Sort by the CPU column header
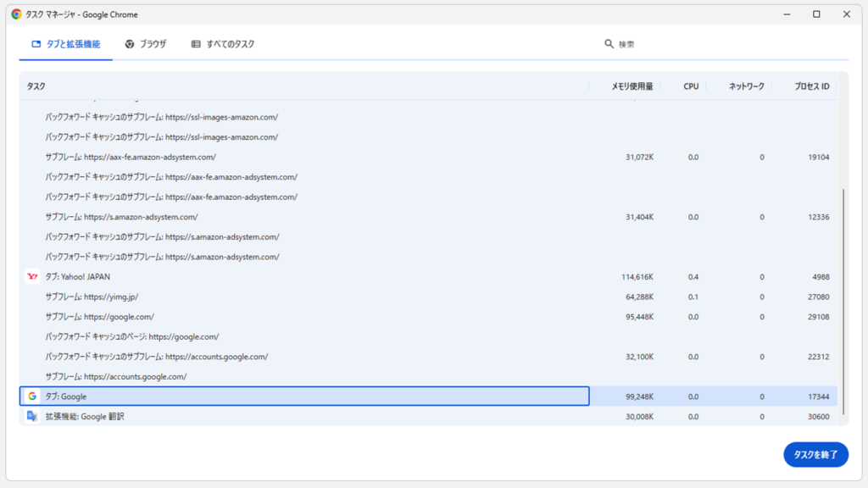The width and height of the screenshot is (868, 488). (x=690, y=86)
